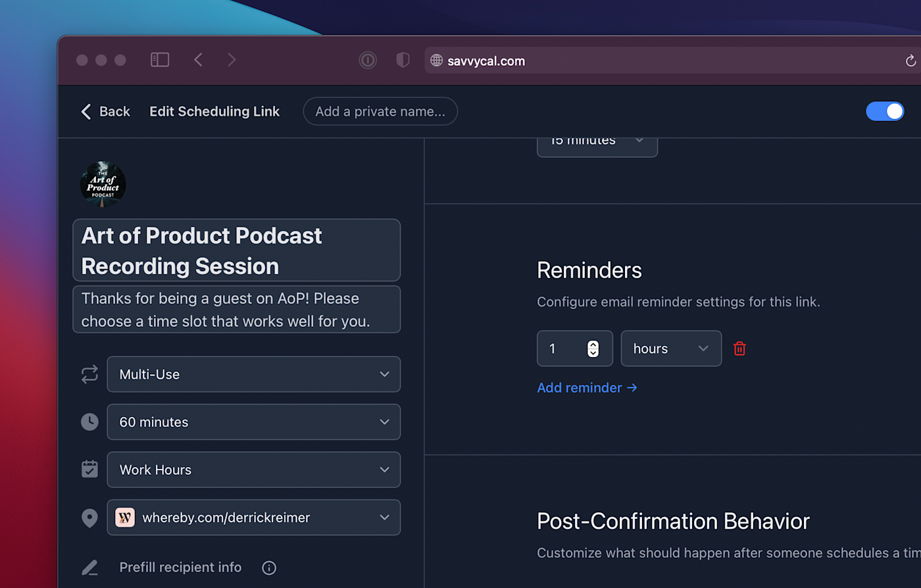
Task: Click the clock duration icon
Action: (89, 422)
